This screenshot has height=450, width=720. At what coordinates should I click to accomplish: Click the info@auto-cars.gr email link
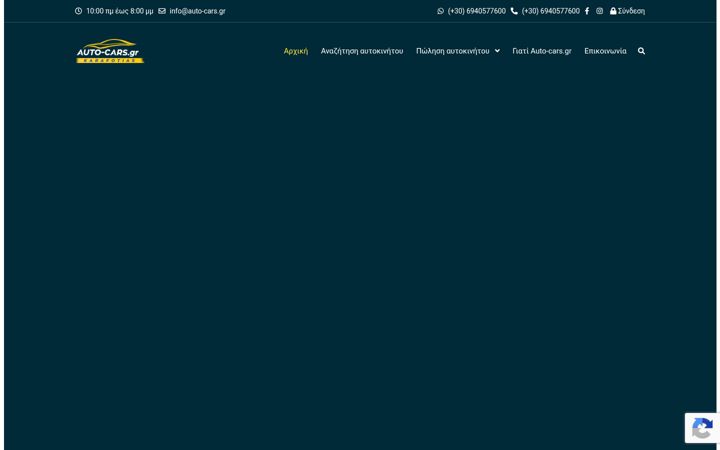click(x=197, y=11)
